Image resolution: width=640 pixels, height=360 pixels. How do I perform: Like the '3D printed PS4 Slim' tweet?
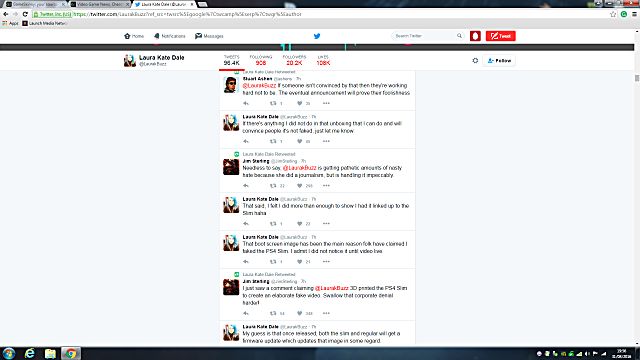click(300, 313)
